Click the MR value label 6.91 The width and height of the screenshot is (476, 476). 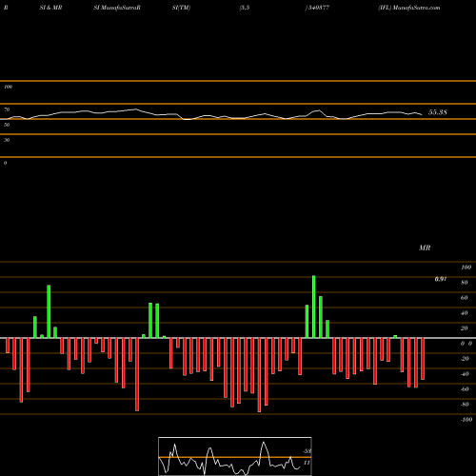441,279
